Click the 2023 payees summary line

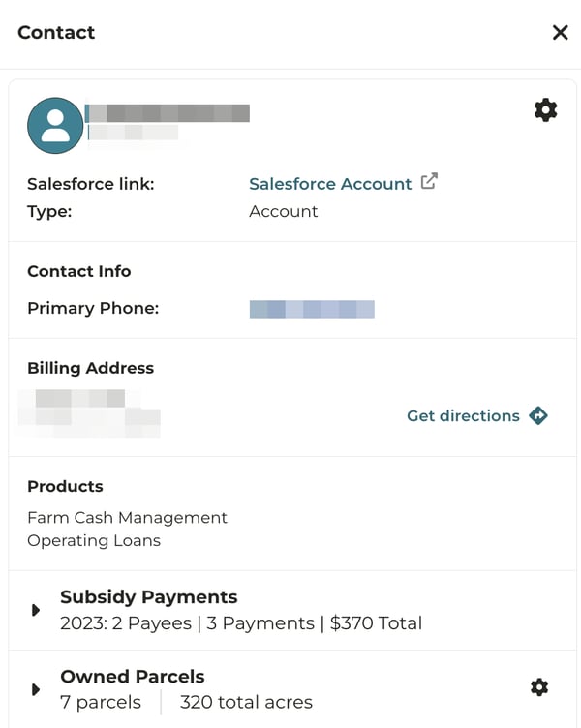(x=241, y=623)
